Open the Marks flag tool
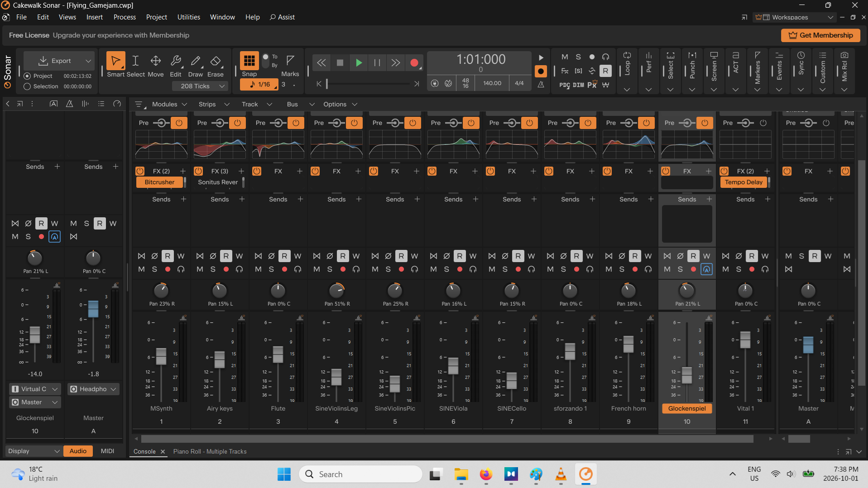The height and width of the screenshot is (488, 868). point(290,61)
